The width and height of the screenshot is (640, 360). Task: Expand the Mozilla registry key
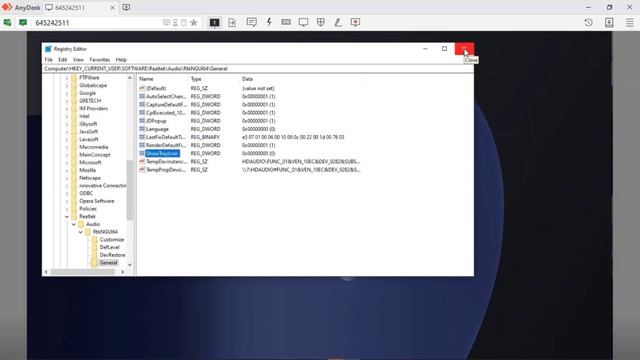67,170
